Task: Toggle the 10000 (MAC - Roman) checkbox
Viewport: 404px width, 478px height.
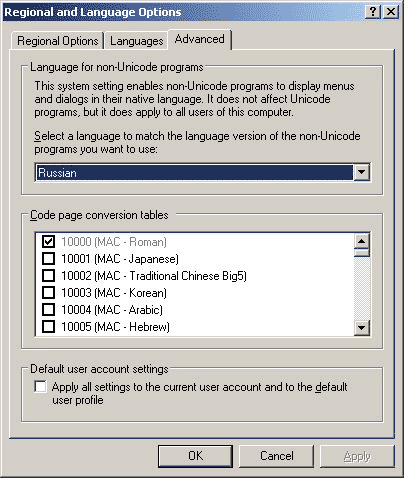Action: [x=48, y=241]
